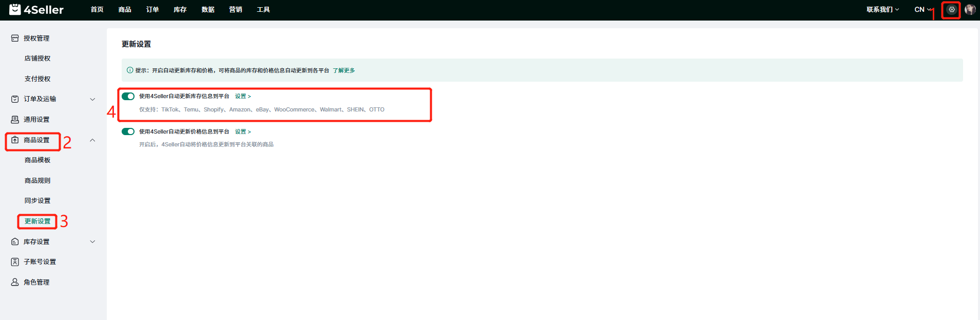Image resolution: width=980 pixels, height=320 pixels.
Task: Select 店铺授权 in the sidebar
Action: click(37, 59)
